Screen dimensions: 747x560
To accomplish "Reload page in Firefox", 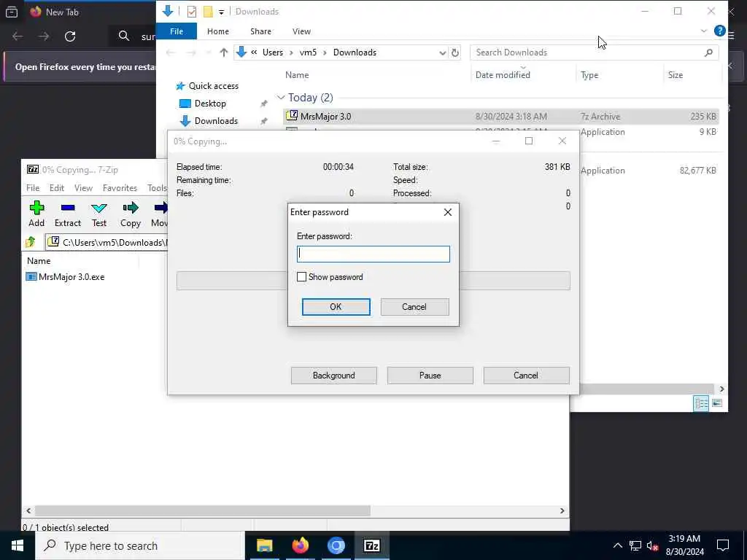I will click(70, 36).
